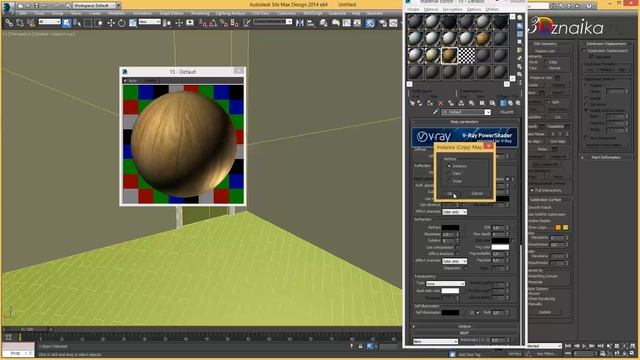This screenshot has width=640, height=360.
Task: Click the Align tool icon
Action: coord(311,23)
